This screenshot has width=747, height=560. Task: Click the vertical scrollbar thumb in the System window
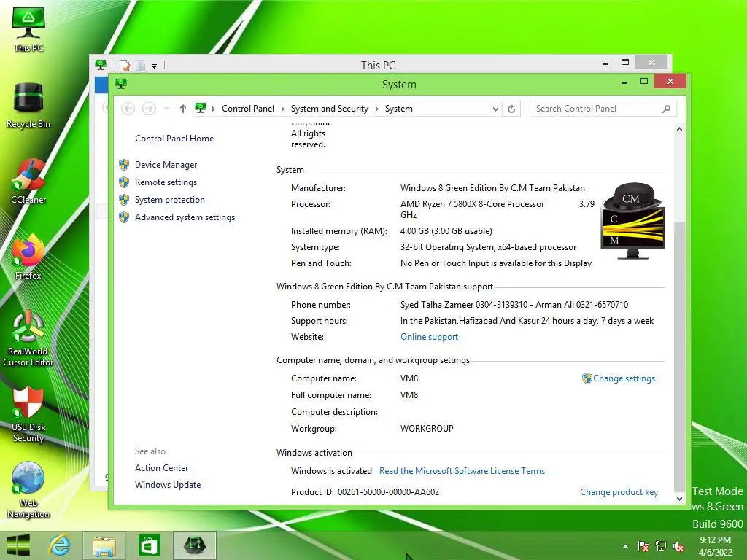[679, 356]
